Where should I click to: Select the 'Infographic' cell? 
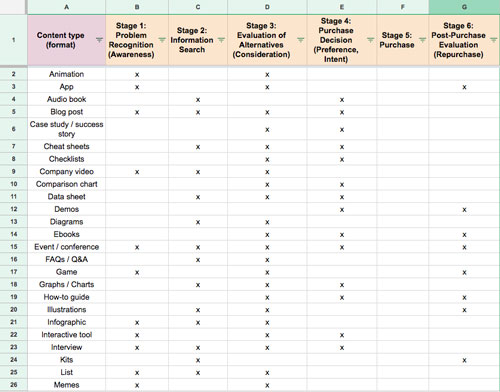[66, 322]
